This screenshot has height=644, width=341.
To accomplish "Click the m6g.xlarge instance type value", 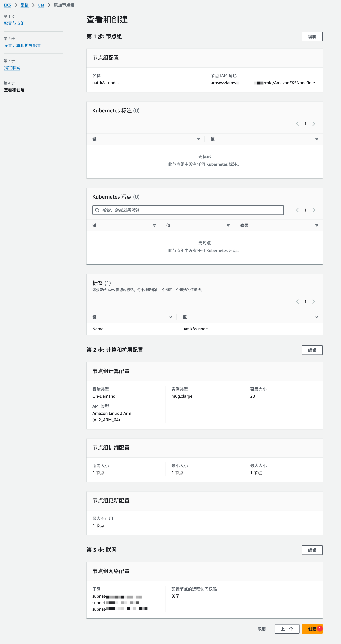I will tap(182, 396).
